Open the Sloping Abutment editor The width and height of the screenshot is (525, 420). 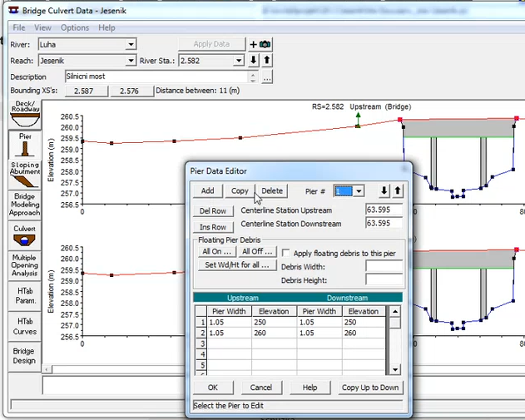pos(24,172)
